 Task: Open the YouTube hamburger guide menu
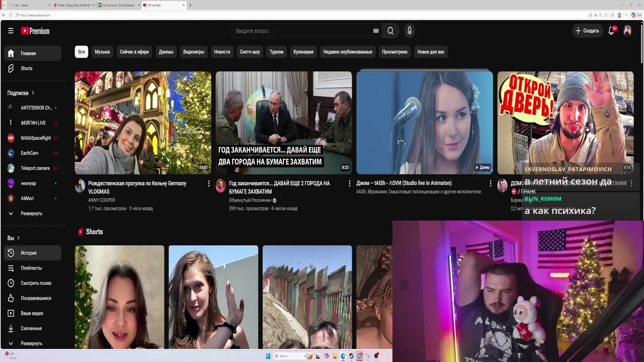point(11,31)
